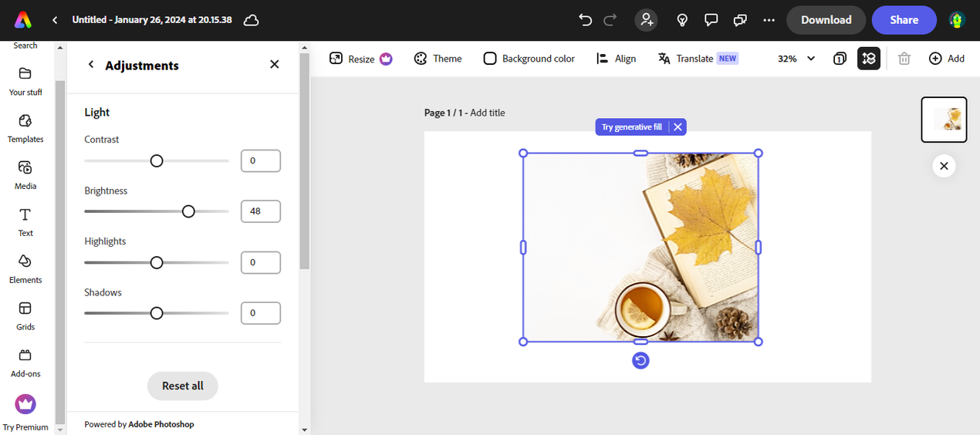Click the Shadows value field

[x=261, y=313]
